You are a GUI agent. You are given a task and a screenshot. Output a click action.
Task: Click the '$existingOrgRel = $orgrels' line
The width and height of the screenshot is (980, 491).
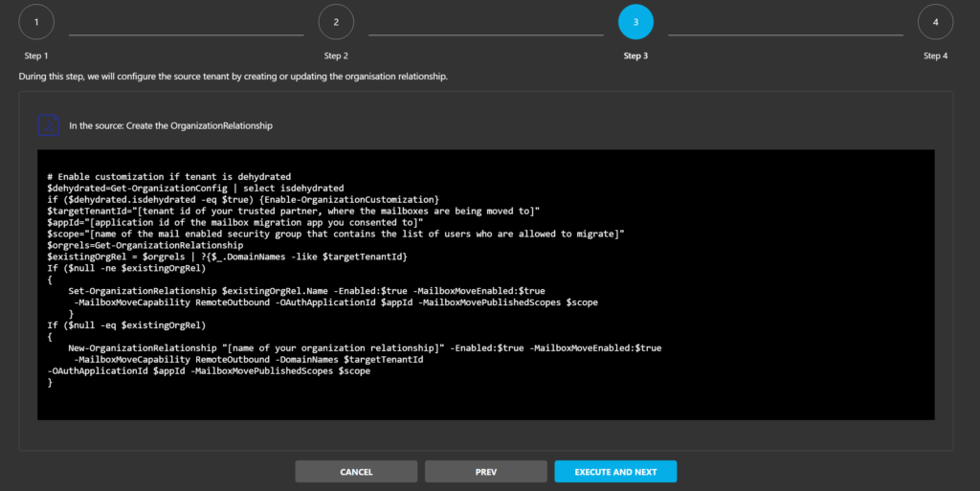point(227,257)
